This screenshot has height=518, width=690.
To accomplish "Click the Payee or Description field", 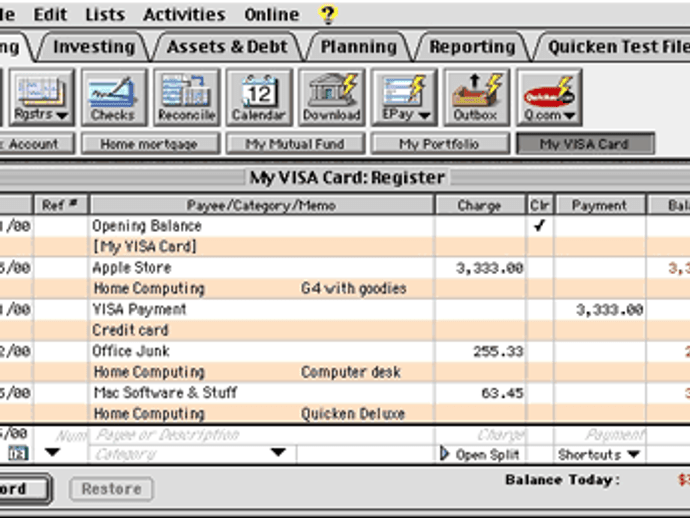I will (x=261, y=435).
